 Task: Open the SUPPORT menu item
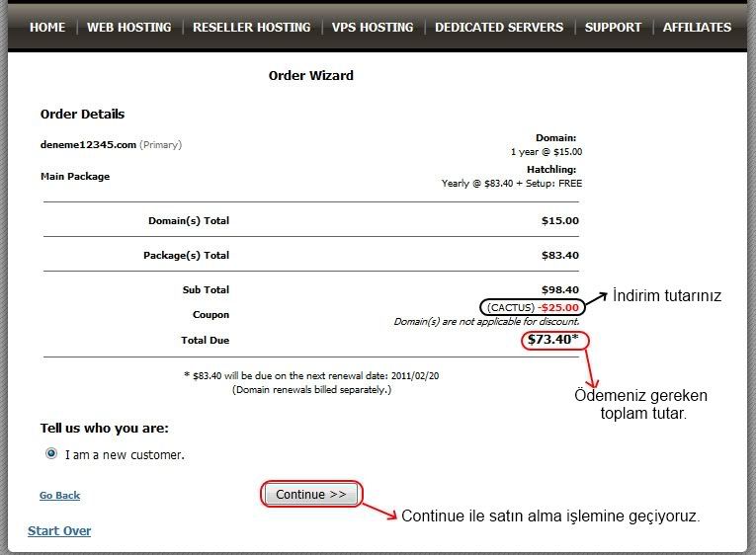click(x=613, y=27)
